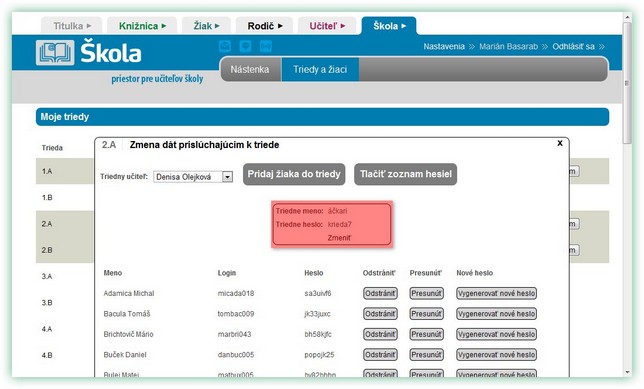This screenshot has width=644, height=389.
Task: Click the page's vertical scrollbar thumb
Action: click(x=627, y=82)
